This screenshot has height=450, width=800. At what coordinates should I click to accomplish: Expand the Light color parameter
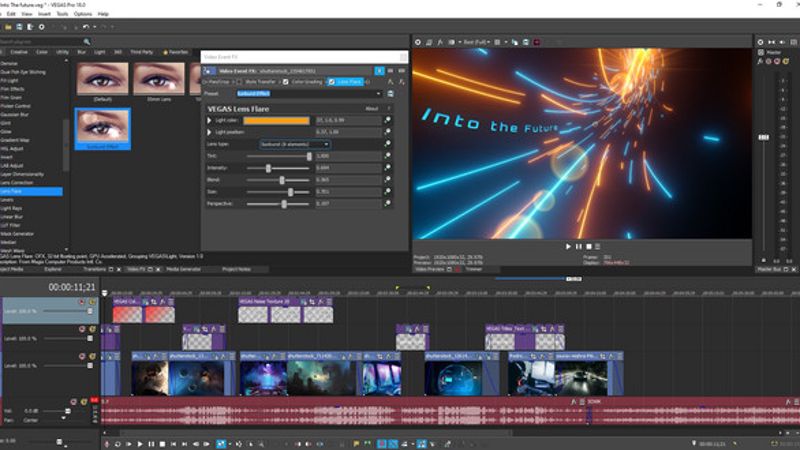(209, 120)
